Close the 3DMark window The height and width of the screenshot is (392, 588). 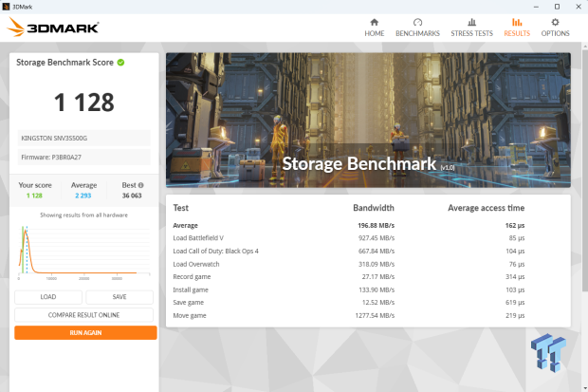(x=579, y=7)
